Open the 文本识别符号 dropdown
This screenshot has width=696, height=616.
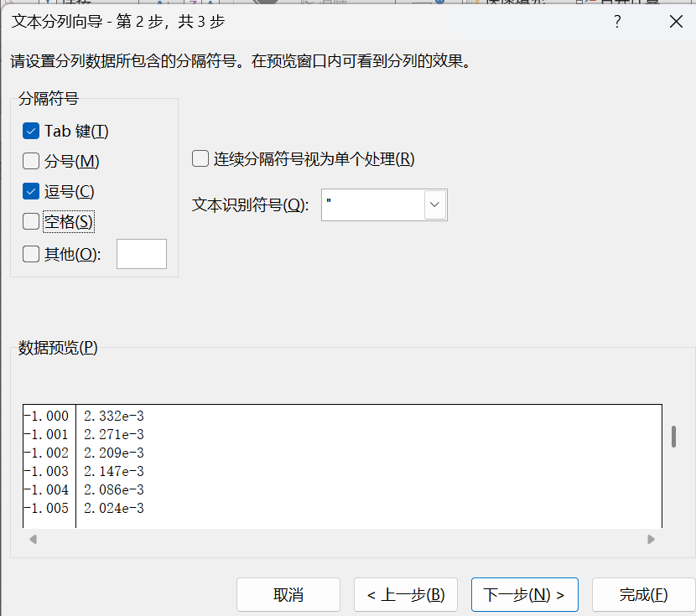434,204
